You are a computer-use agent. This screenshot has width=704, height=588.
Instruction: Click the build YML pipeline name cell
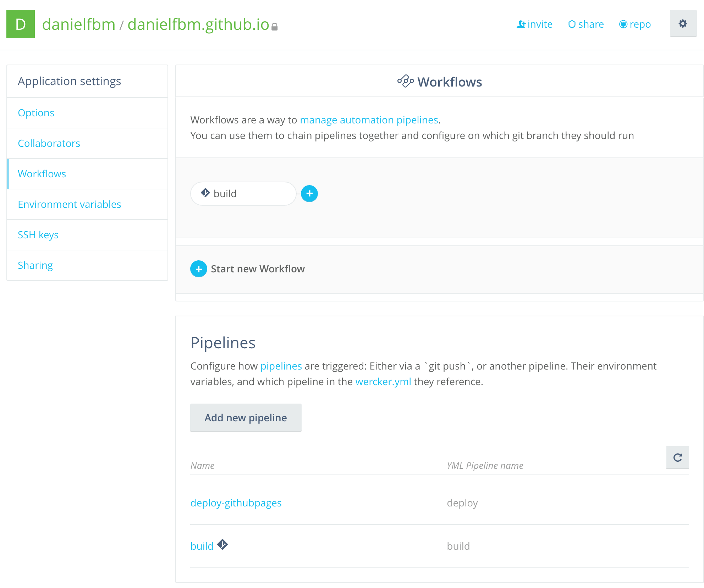(458, 546)
